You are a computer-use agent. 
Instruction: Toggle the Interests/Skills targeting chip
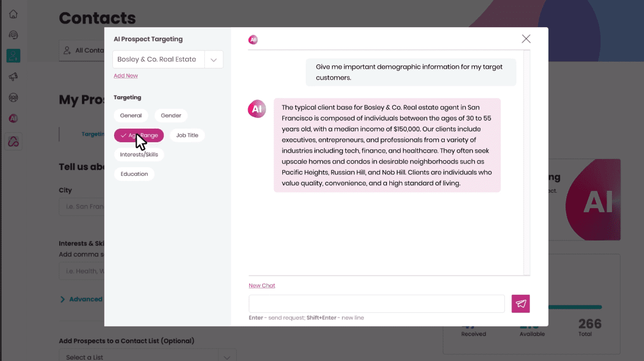[139, 155]
